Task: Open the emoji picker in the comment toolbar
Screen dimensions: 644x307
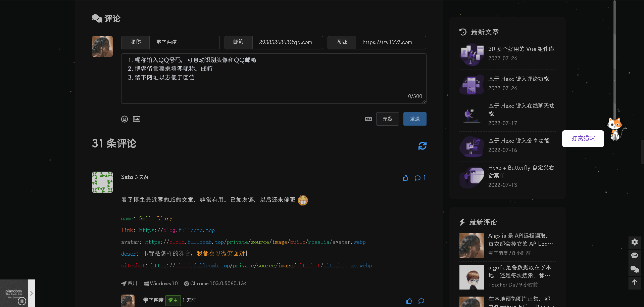Action: pyautogui.click(x=125, y=119)
